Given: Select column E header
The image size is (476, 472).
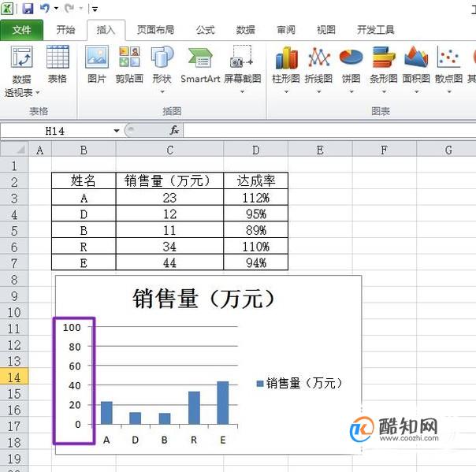Looking at the screenshot, I should [x=320, y=150].
